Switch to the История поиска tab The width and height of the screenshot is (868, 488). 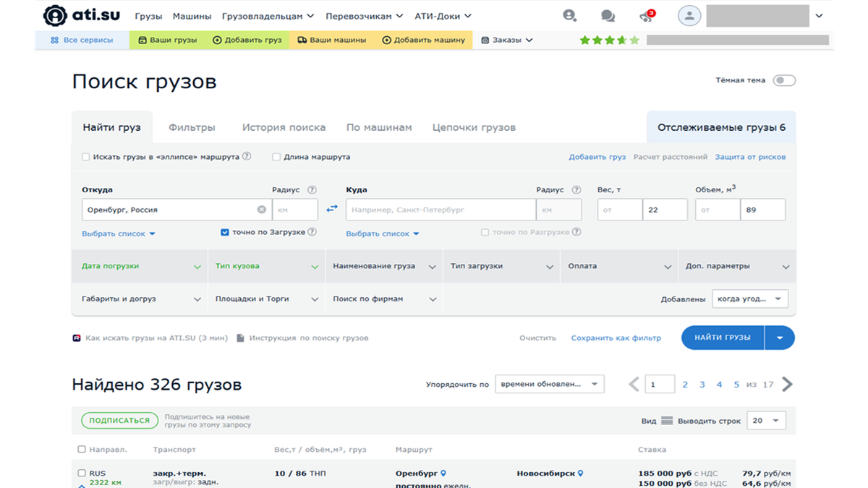pos(284,127)
